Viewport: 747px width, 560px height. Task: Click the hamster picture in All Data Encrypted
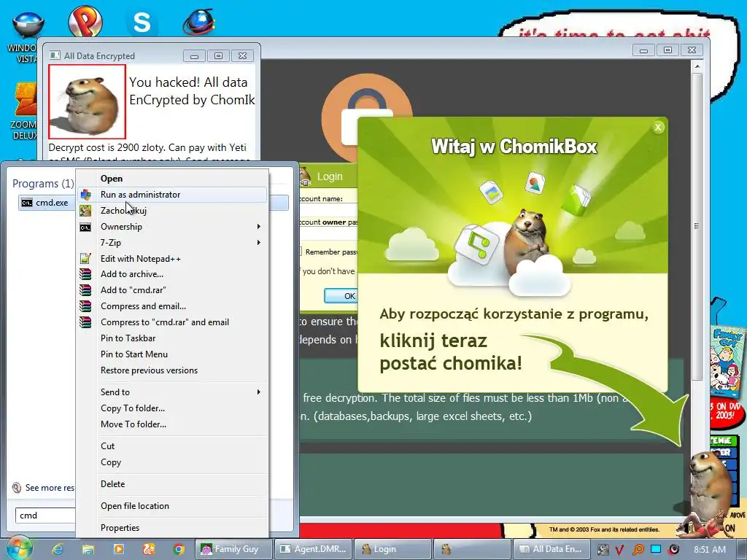(88, 102)
